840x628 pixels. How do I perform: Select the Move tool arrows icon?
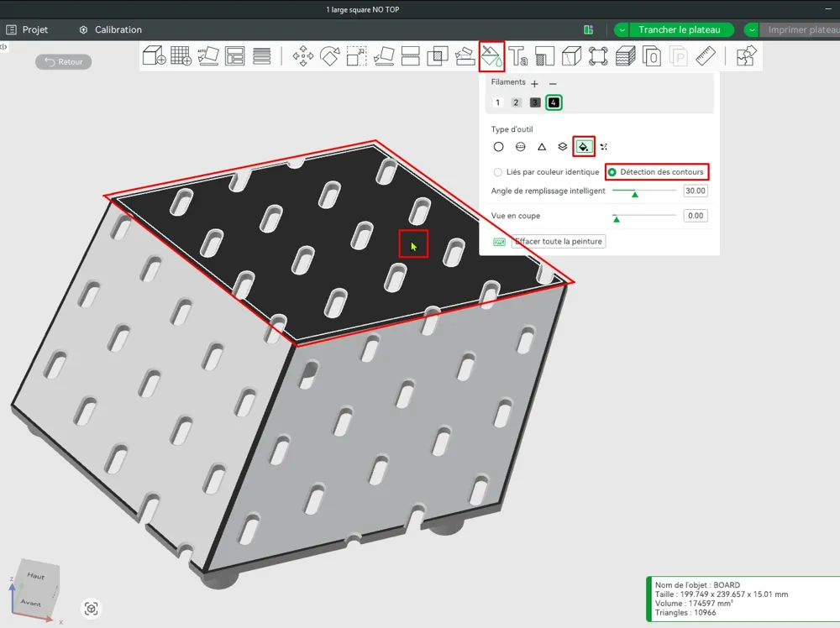303,55
